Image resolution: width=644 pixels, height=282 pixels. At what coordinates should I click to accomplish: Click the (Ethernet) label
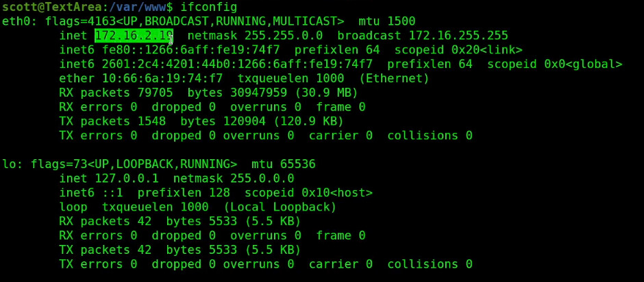point(394,78)
